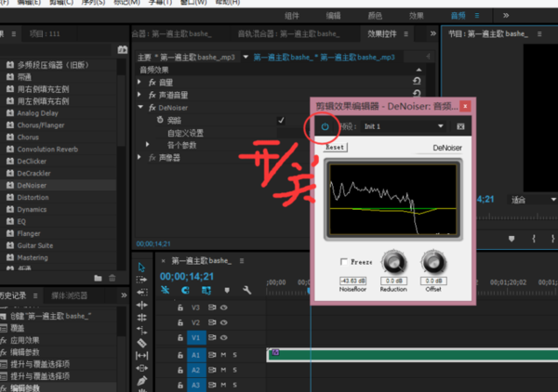Toggle linked selection in timeline
The height and width of the screenshot is (392, 558).
(x=206, y=290)
